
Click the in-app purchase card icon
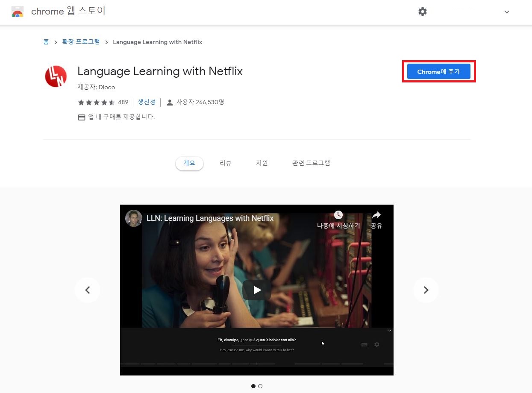82,117
